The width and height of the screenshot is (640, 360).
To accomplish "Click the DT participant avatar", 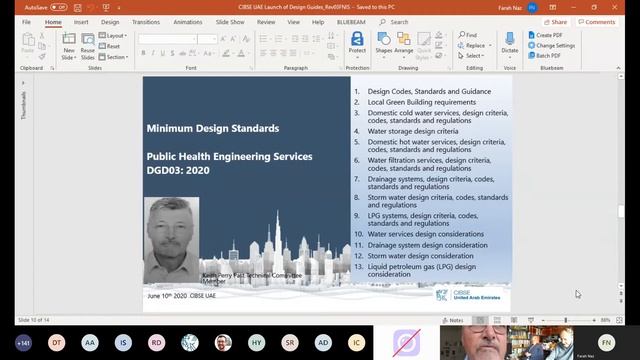I will pyautogui.click(x=56, y=343).
